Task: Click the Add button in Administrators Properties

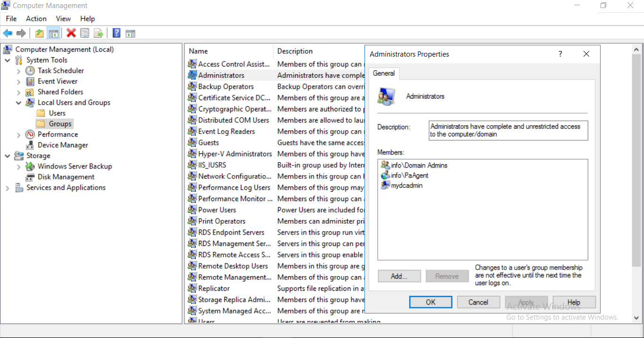Action: [x=399, y=276]
